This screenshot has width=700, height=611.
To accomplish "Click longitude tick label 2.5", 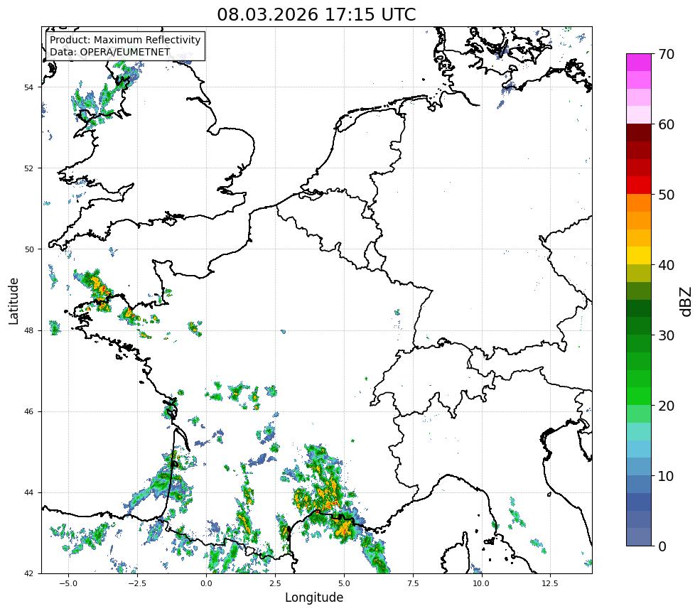I will pos(275,583).
